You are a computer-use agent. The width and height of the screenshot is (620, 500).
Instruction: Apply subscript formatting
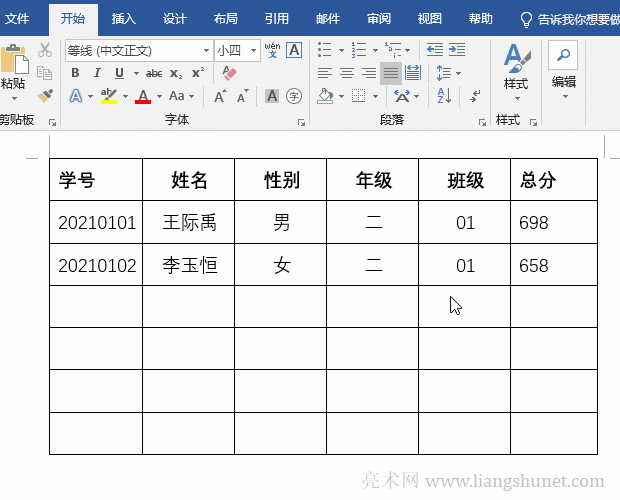(x=176, y=73)
